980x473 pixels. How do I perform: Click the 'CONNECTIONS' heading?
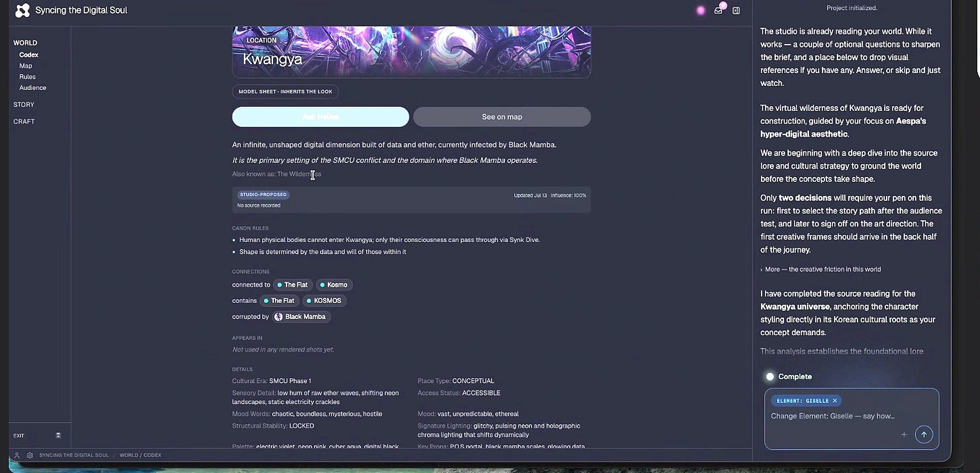(x=251, y=272)
